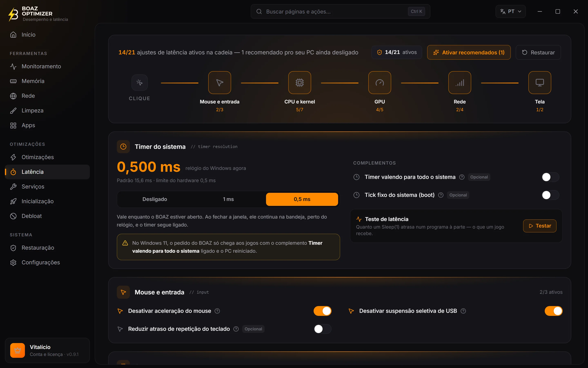Screen dimensions: 588x368
Task: Toggle Desativar suspensão seletiva de USB
Action: pyautogui.click(x=553, y=311)
